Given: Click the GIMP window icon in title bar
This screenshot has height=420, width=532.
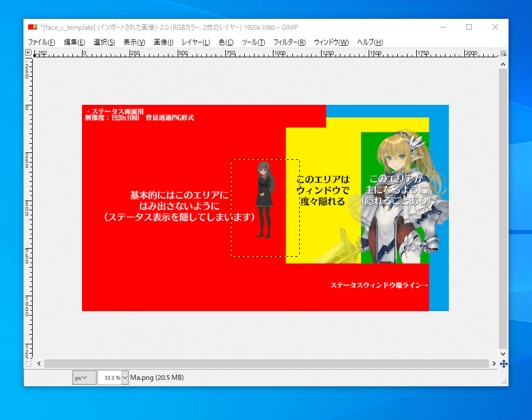Looking at the screenshot, I should pyautogui.click(x=32, y=27).
